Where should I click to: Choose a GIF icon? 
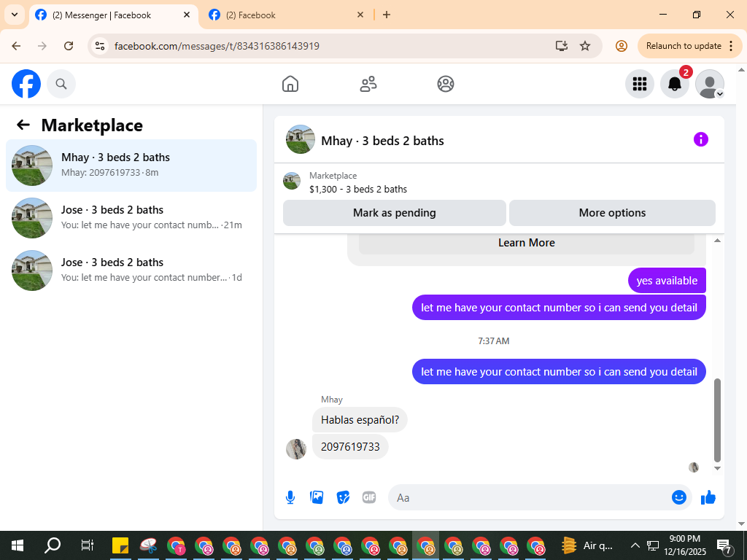pos(369,497)
